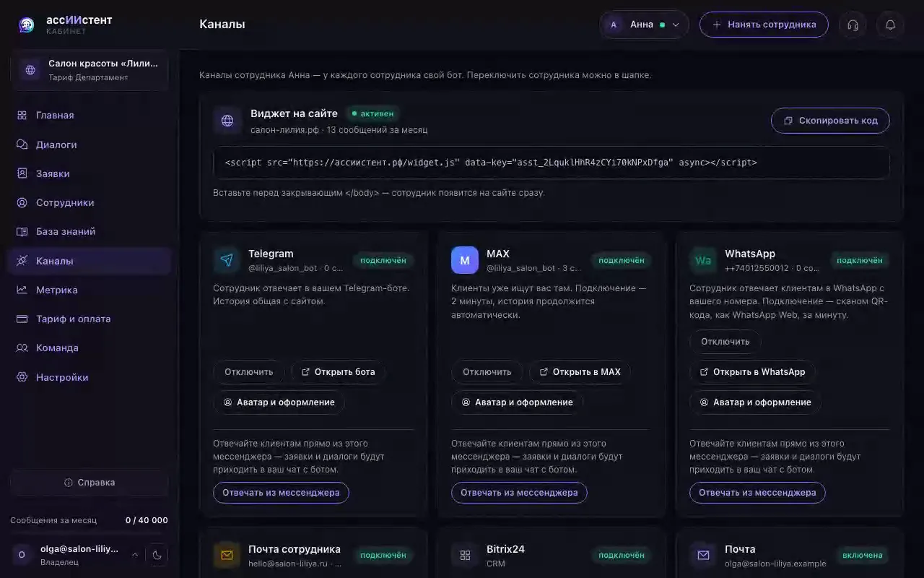
Task: Click the Заявки contact card icon
Action: coord(22,173)
